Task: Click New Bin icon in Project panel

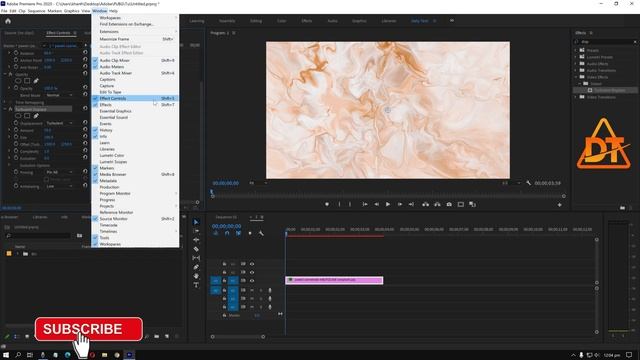Action: coord(157,336)
